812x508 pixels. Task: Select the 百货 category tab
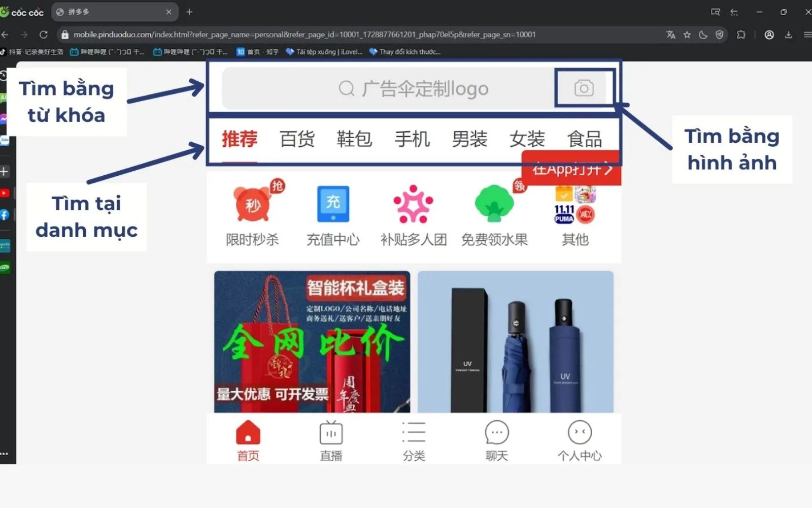pos(297,140)
